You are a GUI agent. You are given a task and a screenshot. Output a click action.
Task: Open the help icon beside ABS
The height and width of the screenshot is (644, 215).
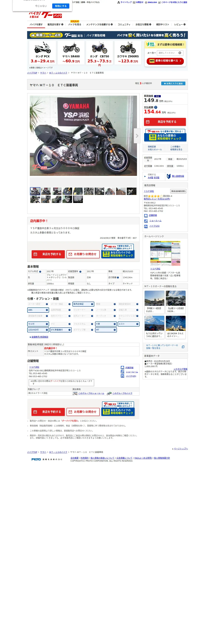(x=47, y=310)
